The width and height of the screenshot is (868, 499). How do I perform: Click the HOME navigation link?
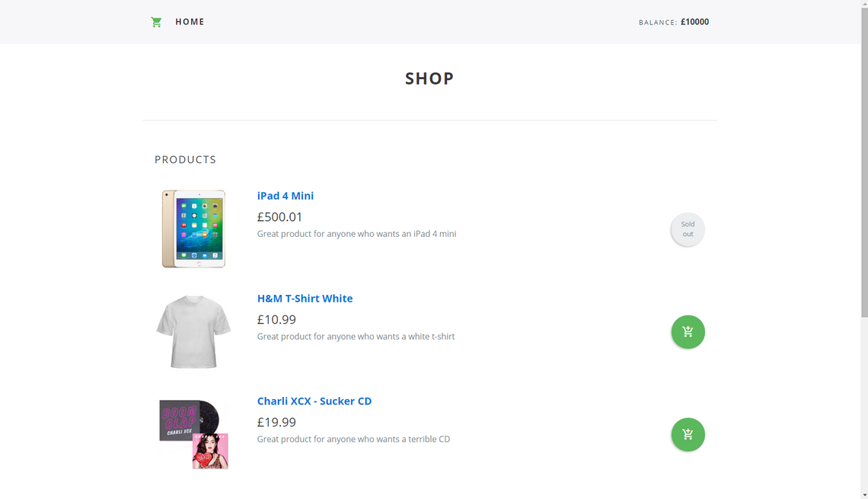(x=190, y=21)
